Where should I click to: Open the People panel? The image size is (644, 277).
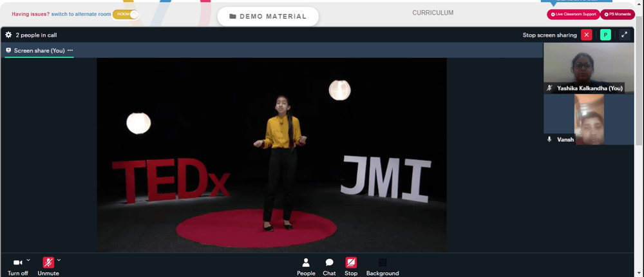click(x=306, y=267)
